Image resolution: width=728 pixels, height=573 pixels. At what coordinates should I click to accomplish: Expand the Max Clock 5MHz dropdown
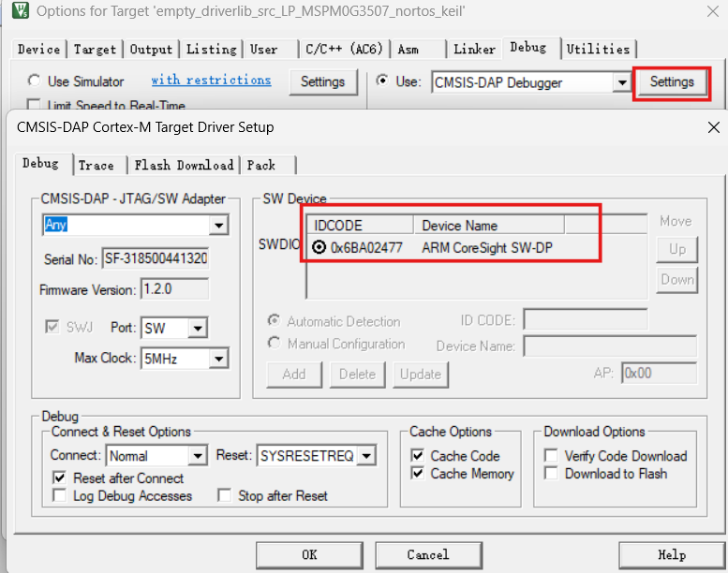pos(218,359)
